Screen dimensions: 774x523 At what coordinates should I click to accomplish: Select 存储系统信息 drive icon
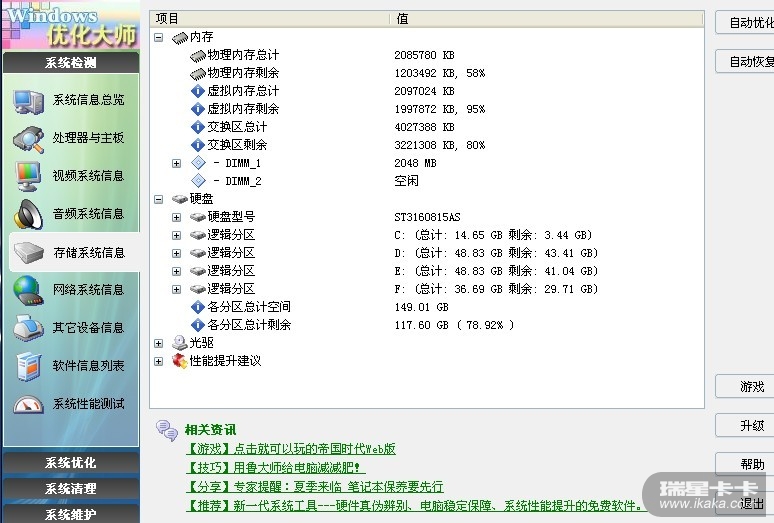[x=29, y=253]
